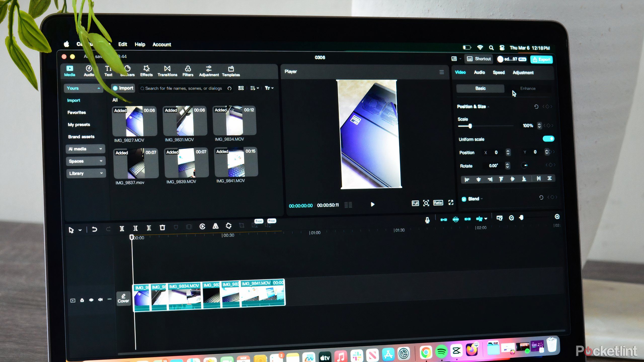This screenshot has width=644, height=362.
Task: Zoom out the timeline with the magnifier icon
Action: (x=512, y=218)
